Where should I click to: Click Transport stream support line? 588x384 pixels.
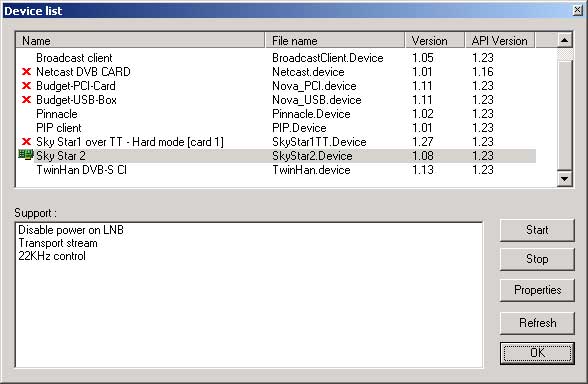pyautogui.click(x=58, y=243)
